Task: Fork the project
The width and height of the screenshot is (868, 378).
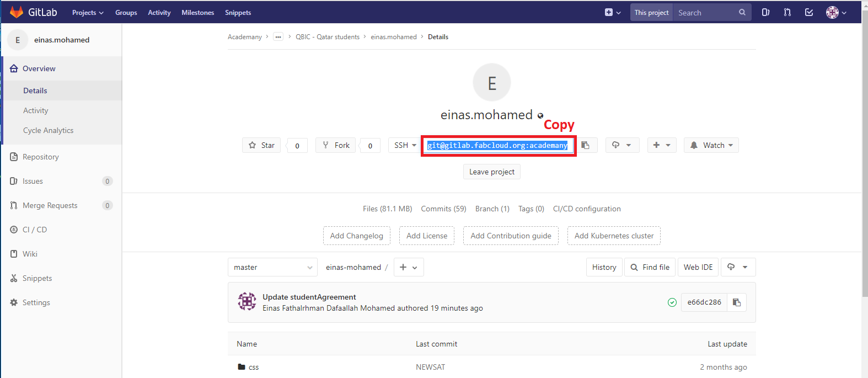Action: (336, 145)
